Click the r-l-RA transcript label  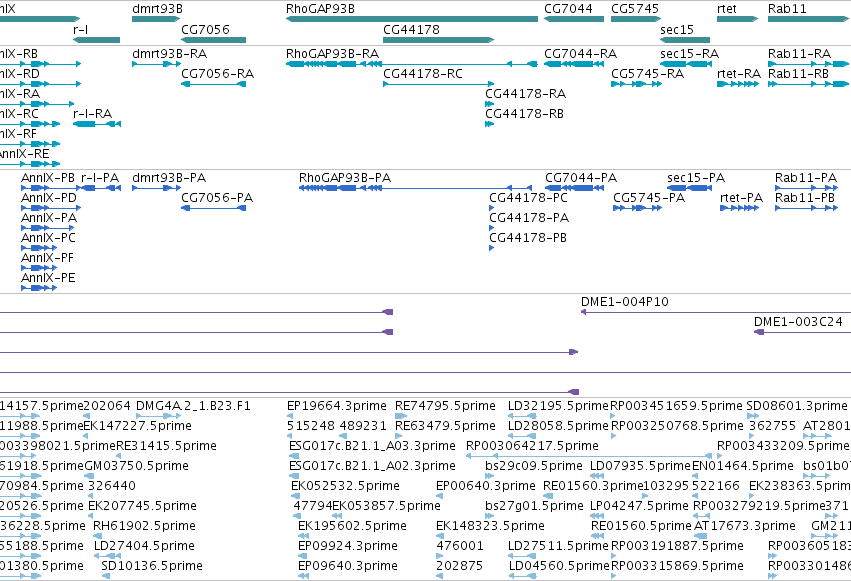click(x=92, y=113)
